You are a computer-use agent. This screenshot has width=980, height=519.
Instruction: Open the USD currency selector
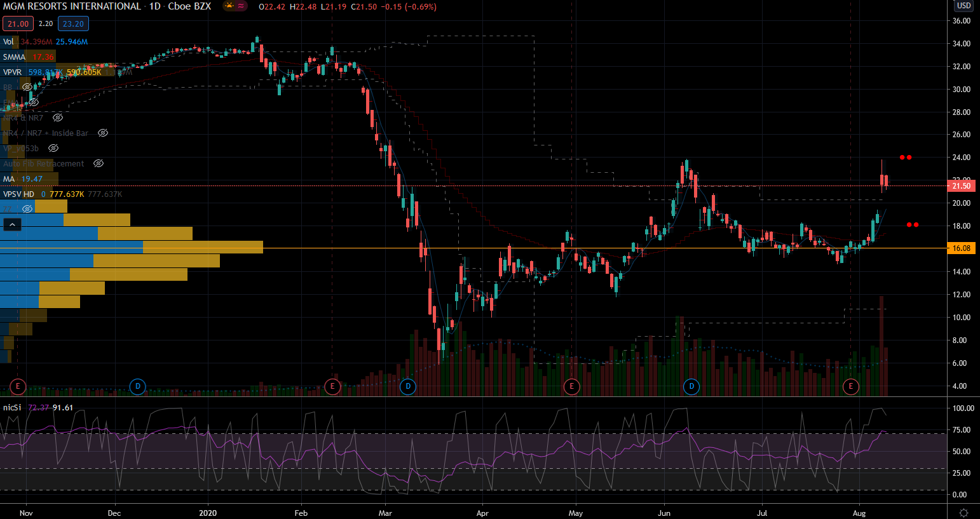[x=964, y=6]
